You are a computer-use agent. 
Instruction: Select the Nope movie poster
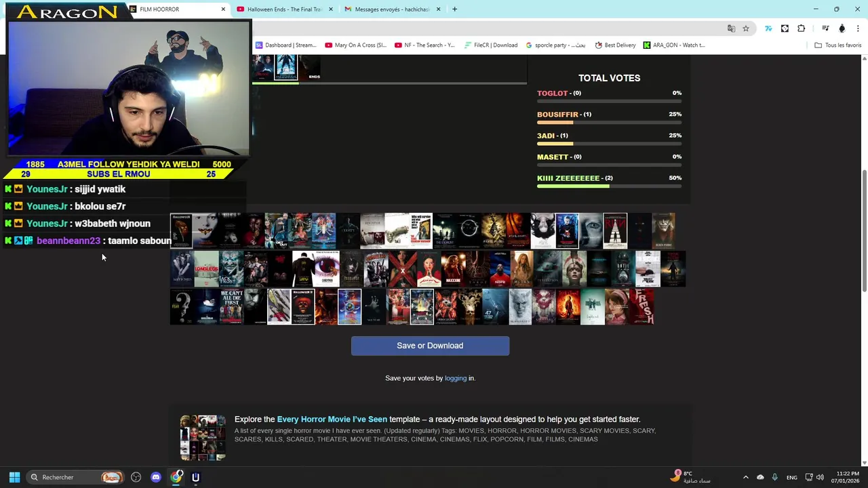pyautogui.click(x=500, y=269)
